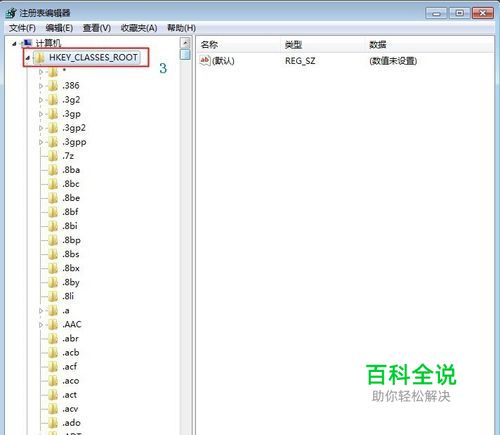Click the folder icon beside .3gpp

(x=53, y=142)
